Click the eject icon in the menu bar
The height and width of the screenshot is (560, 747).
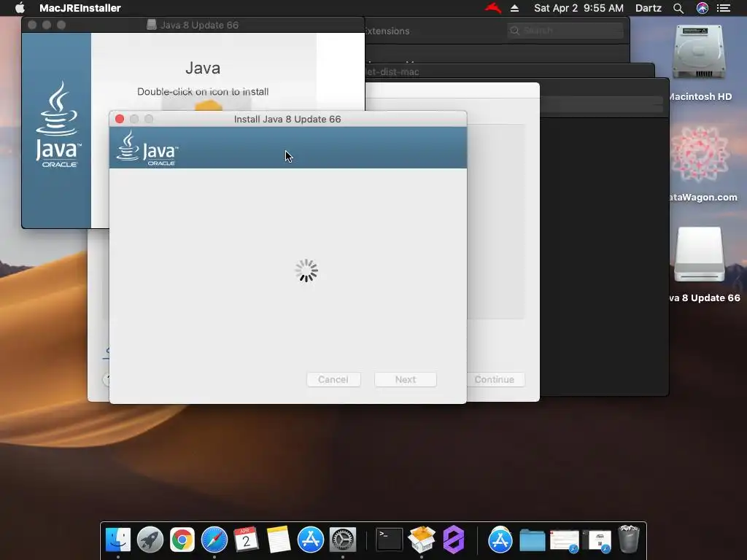tap(514, 8)
